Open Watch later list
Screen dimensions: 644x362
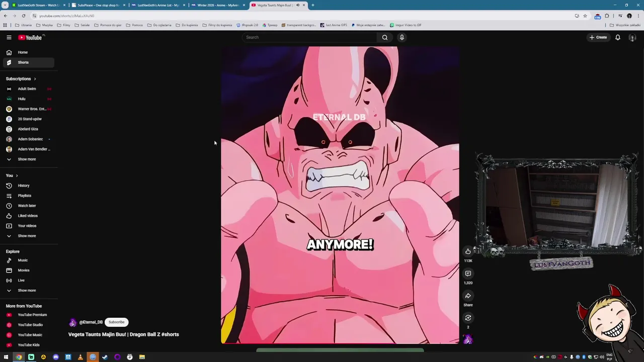pos(28,206)
